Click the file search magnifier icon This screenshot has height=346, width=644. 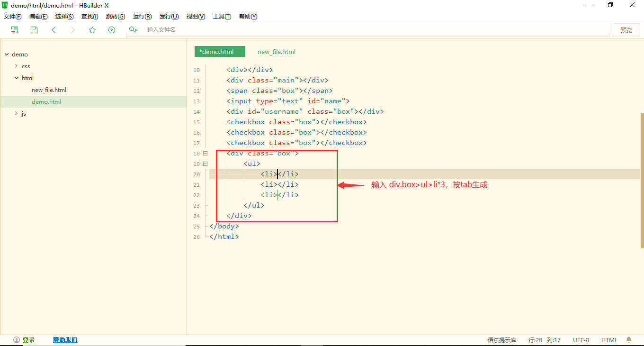tap(133, 30)
